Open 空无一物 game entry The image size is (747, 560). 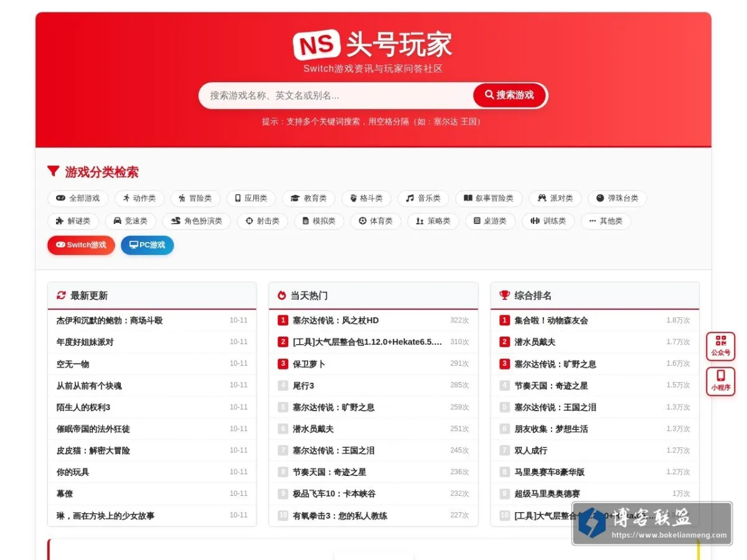click(x=73, y=364)
